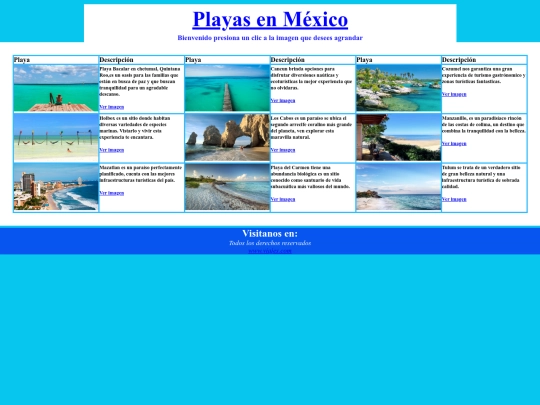Click the Manzanillo beach terrace thumbnail
This screenshot has height=405, width=540.
point(398,138)
